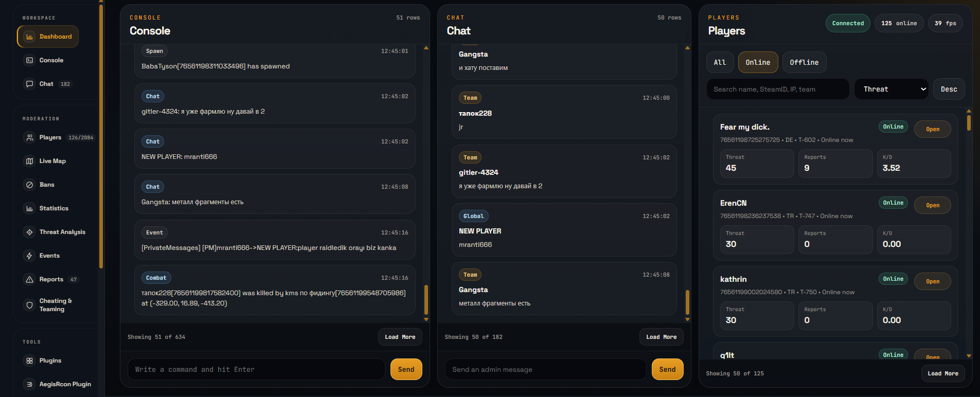Select the Bans sidebar icon
The width and height of the screenshot is (980, 397).
[30, 185]
